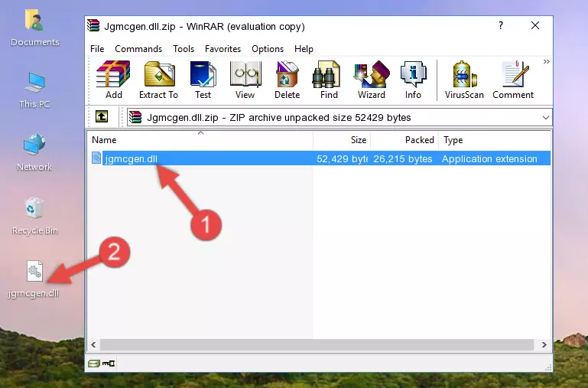Run the Test archive tool

point(203,80)
